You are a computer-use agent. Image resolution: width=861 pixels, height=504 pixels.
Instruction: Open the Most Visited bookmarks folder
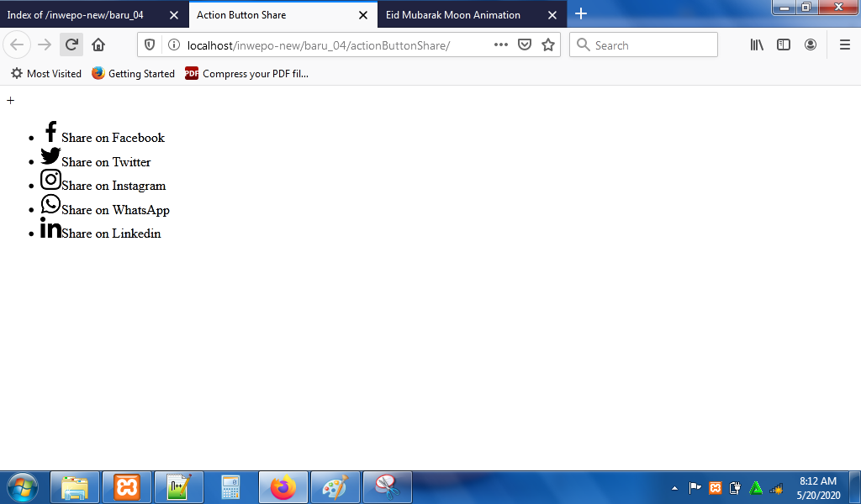point(46,74)
